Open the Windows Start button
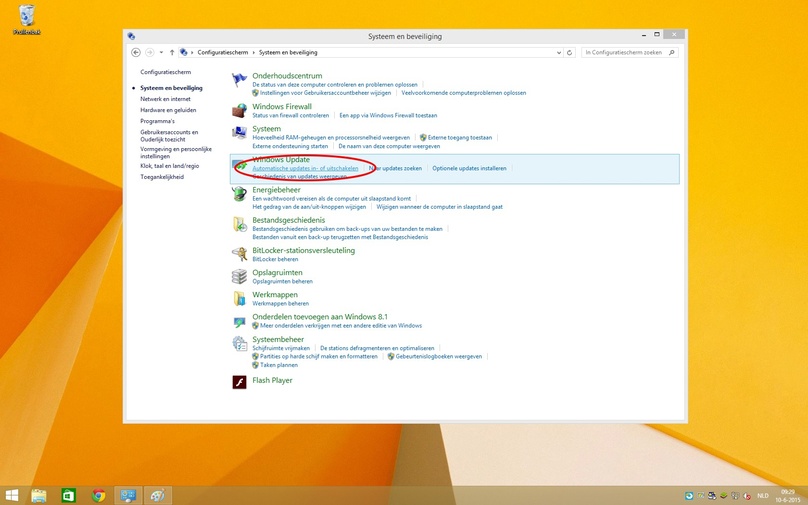The image size is (808, 505). [11, 495]
